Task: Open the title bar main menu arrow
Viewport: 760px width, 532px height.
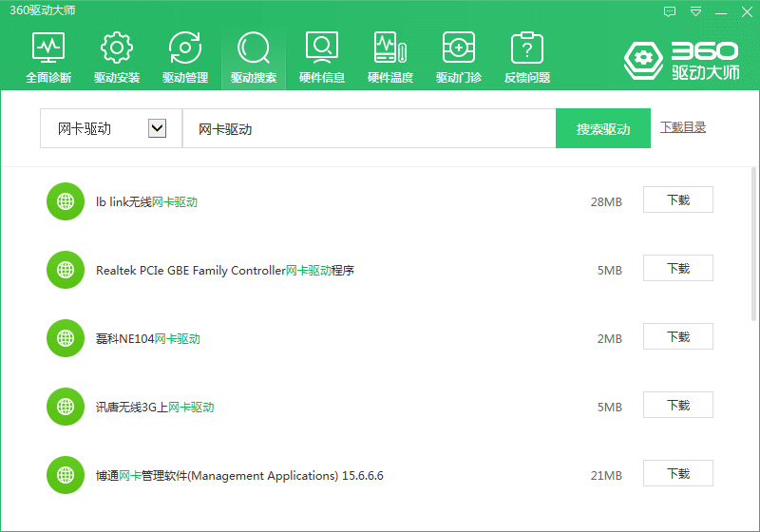Action: tap(696, 11)
